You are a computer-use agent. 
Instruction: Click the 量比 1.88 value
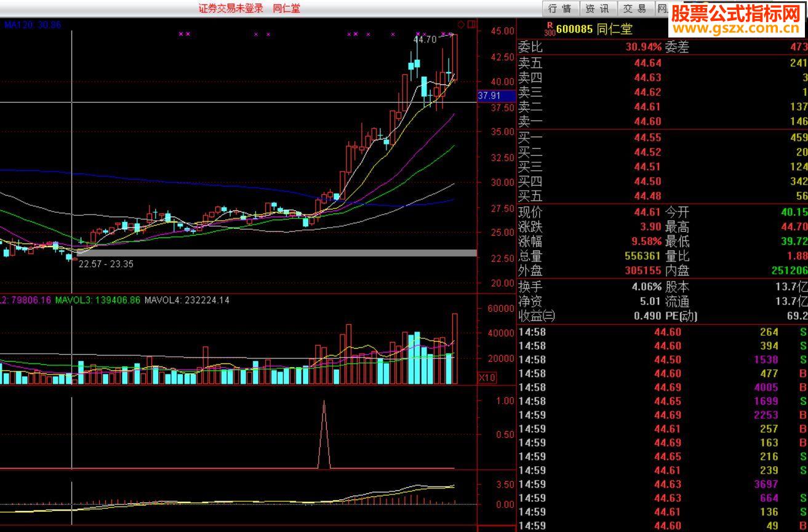coord(798,256)
